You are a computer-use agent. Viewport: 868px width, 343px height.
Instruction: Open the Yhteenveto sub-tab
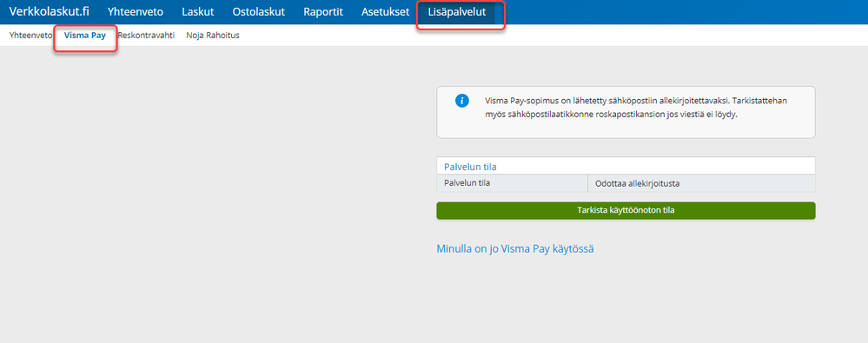[x=30, y=36]
